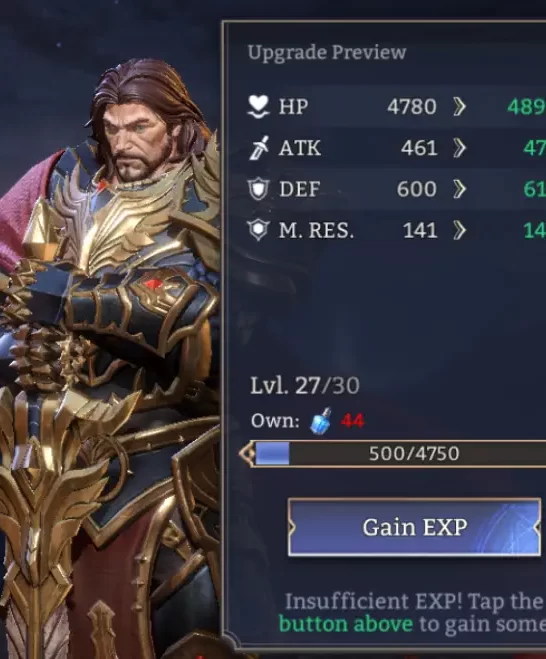Tap the blue EXP potion icon

pyautogui.click(x=321, y=420)
